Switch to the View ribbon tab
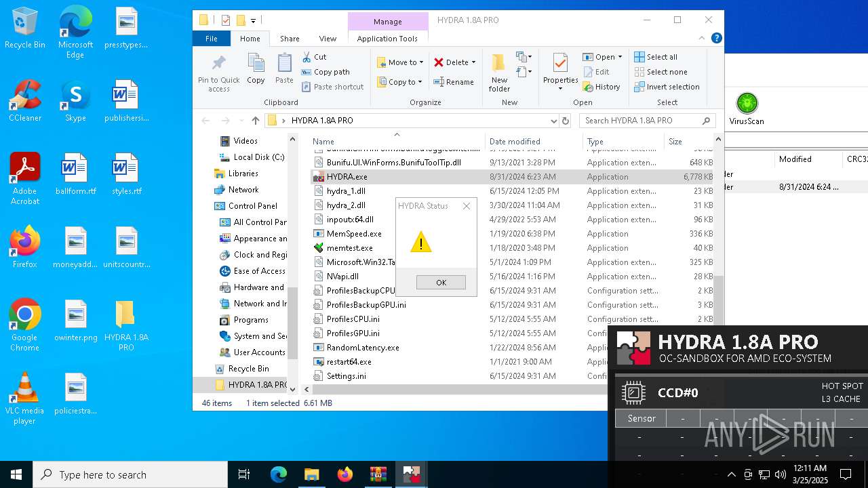The height and width of the screenshot is (488, 868). pyautogui.click(x=328, y=39)
